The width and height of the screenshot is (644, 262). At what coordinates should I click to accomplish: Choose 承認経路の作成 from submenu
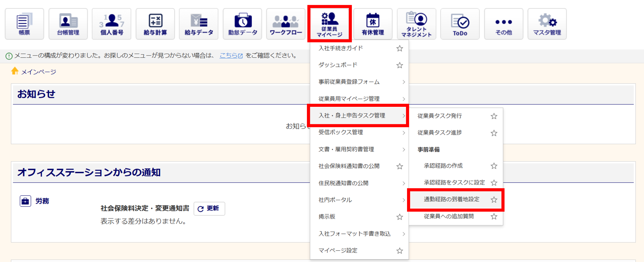click(443, 166)
